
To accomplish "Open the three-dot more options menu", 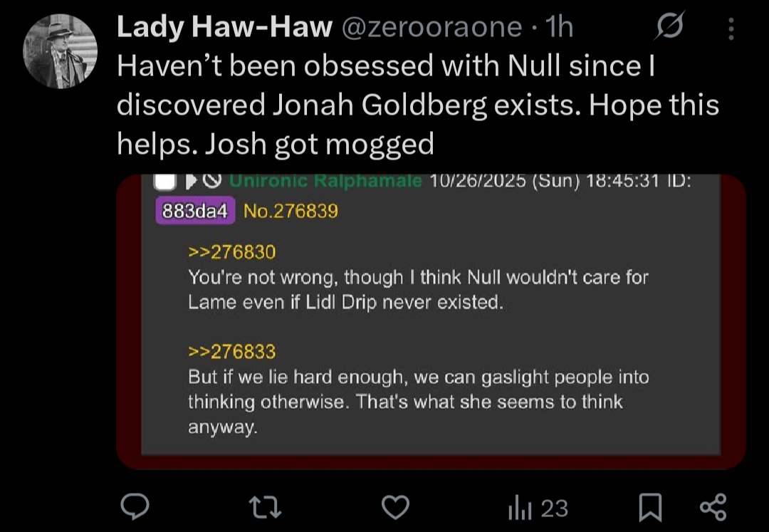I will [731, 28].
